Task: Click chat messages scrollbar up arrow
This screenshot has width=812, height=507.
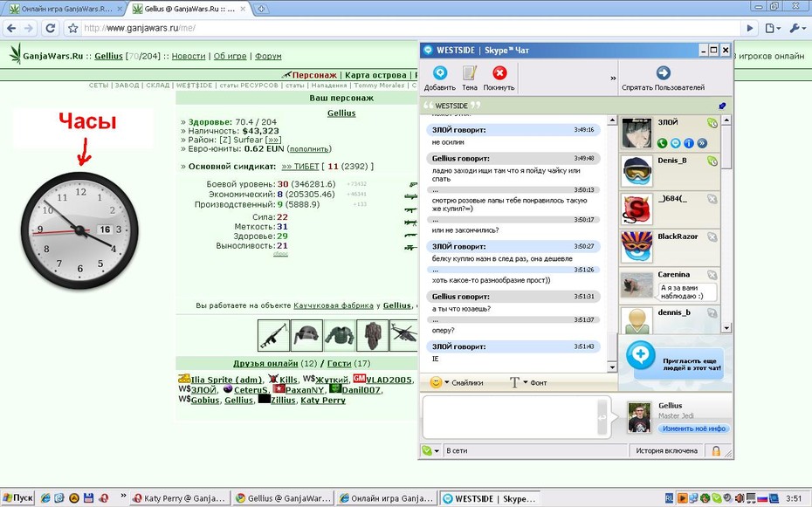Action: (612, 120)
